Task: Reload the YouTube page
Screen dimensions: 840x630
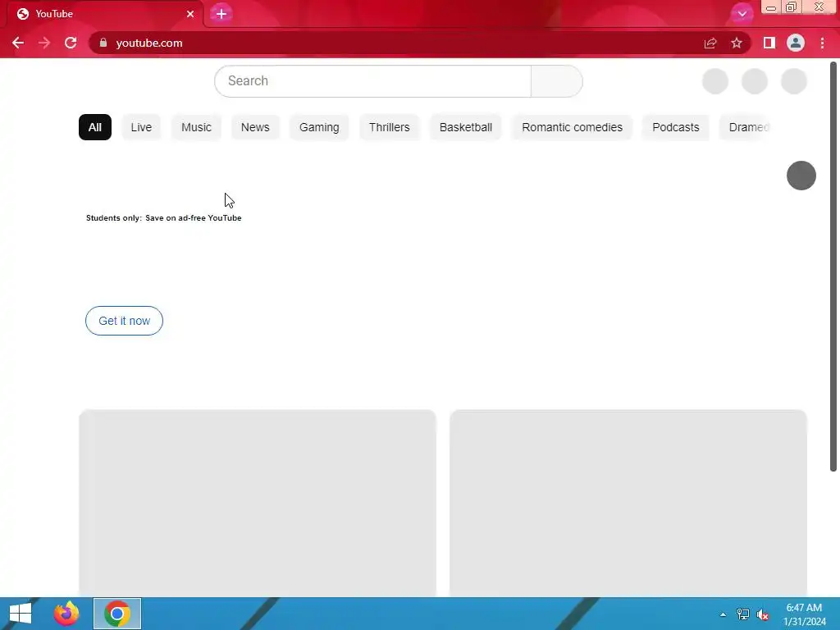Action: pyautogui.click(x=71, y=43)
